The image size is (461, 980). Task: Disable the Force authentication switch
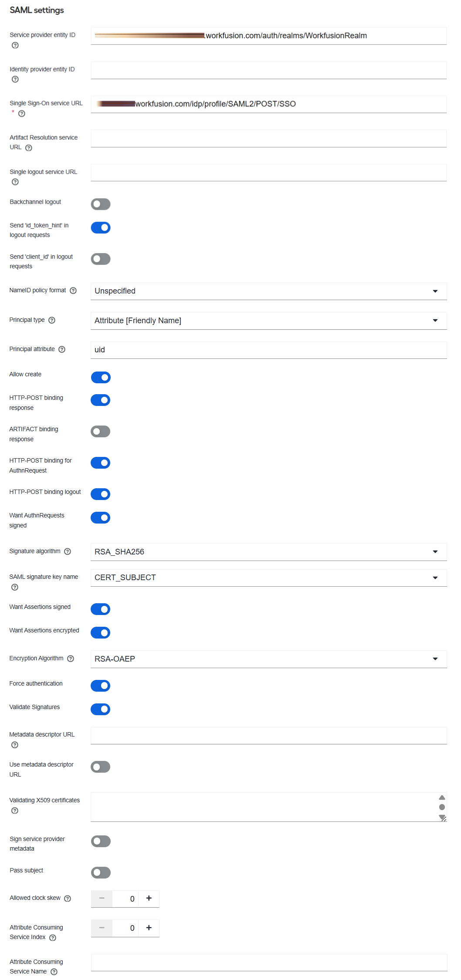pyautogui.click(x=101, y=686)
